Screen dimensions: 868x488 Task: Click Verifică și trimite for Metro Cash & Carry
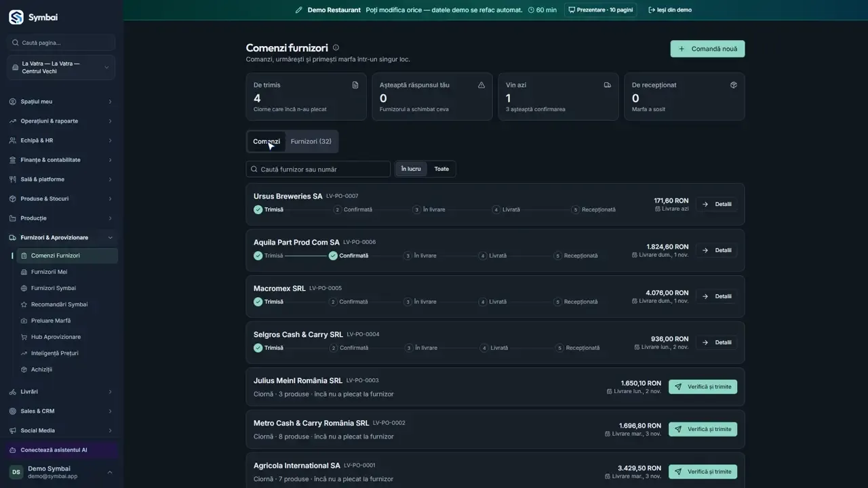[703, 429]
